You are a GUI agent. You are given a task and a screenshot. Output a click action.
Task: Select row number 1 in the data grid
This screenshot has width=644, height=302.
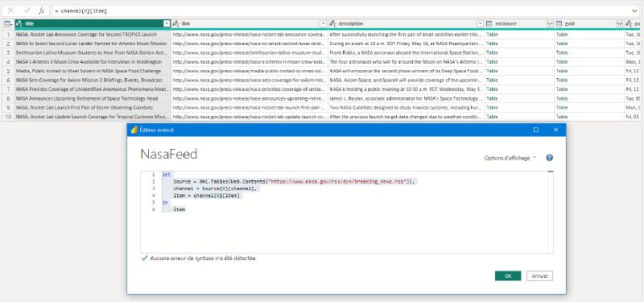click(x=8, y=34)
